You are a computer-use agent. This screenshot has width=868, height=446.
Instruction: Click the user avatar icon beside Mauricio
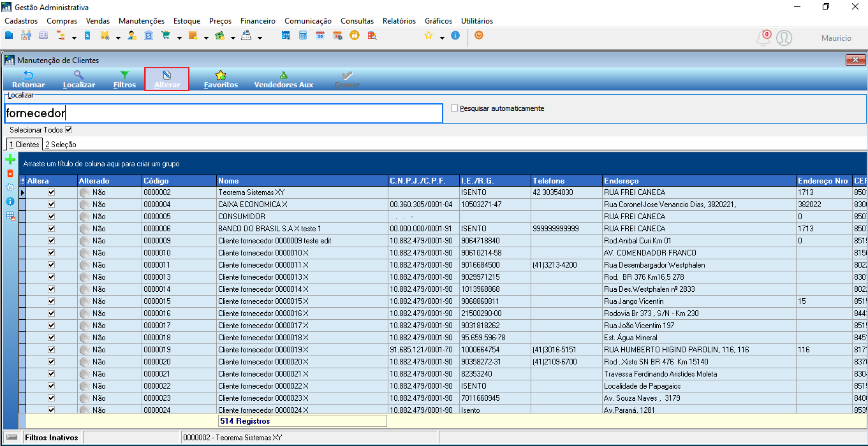pyautogui.click(x=784, y=38)
